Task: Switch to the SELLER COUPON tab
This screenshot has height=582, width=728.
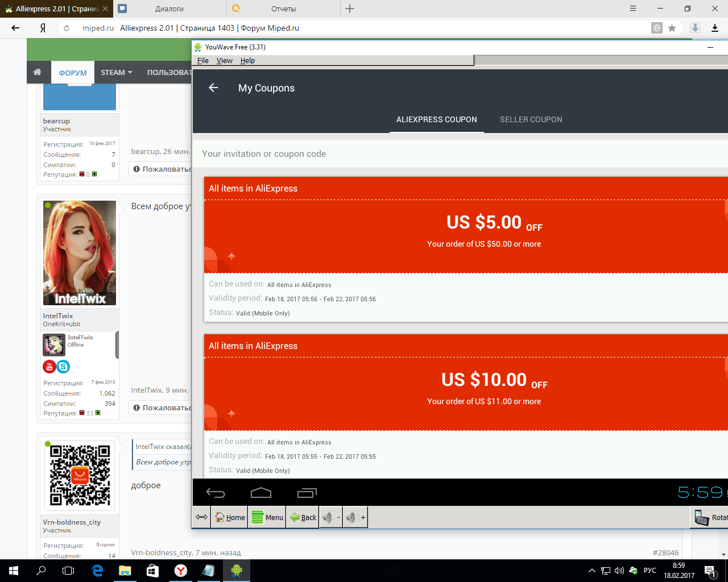Action: point(531,119)
